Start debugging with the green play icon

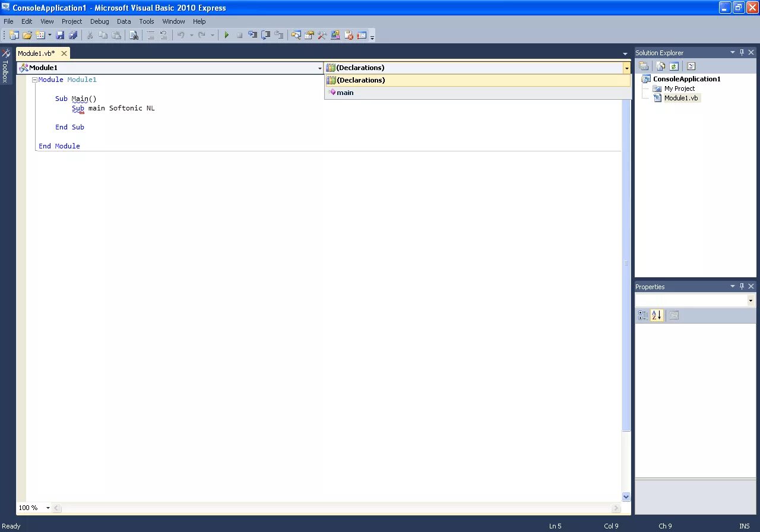tap(226, 35)
